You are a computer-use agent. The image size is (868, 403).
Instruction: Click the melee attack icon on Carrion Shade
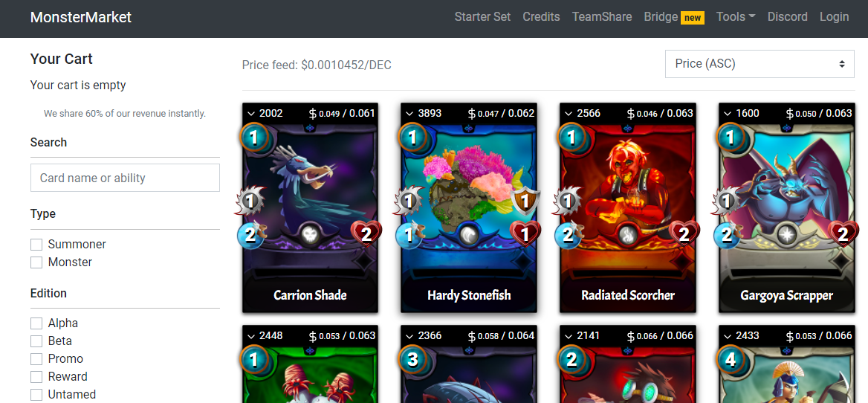pos(250,201)
